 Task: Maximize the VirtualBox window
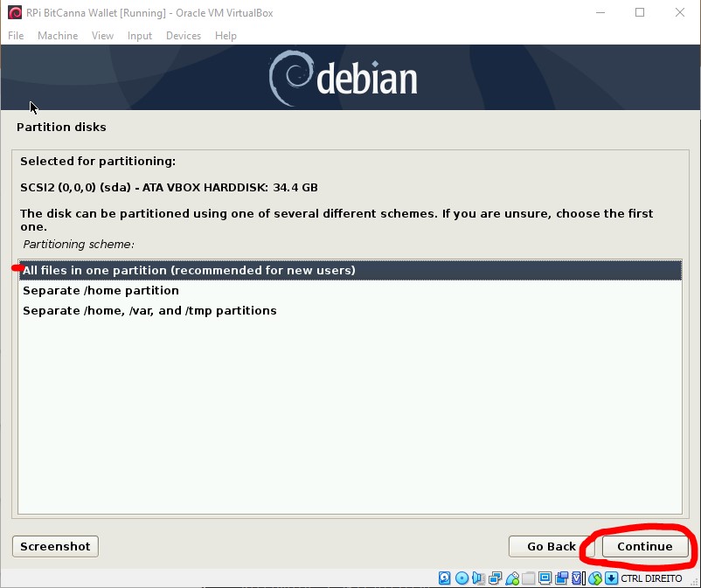(x=640, y=12)
